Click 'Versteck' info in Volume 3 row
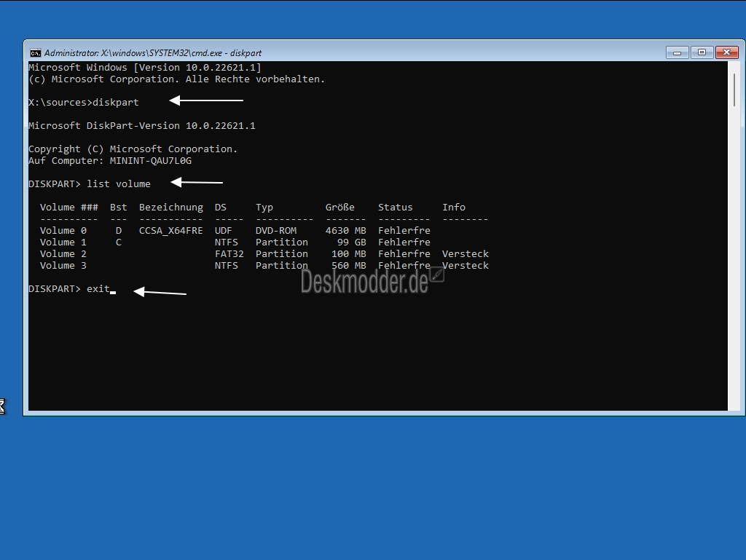Screen dimensions: 746x560 [466, 266]
